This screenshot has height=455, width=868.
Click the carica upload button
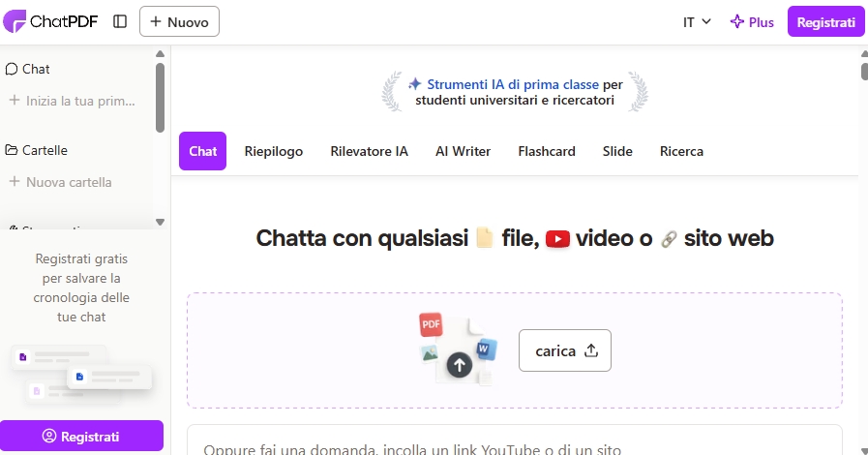[565, 350]
